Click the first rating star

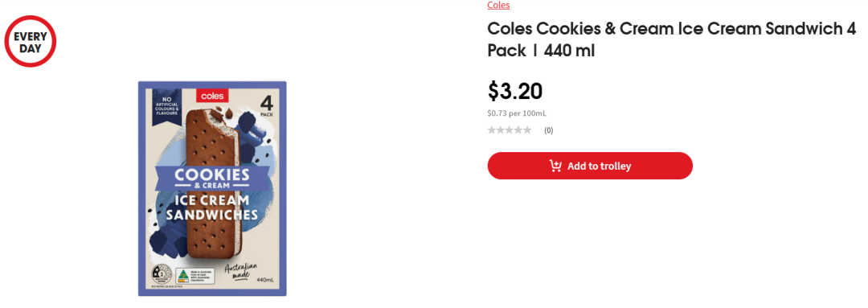click(x=492, y=130)
